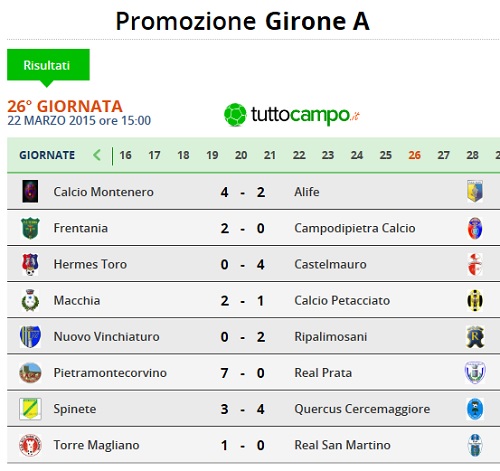Viewport: 500px width, 471px height.
Task: Click the green Risultati button
Action: pyautogui.click(x=48, y=65)
